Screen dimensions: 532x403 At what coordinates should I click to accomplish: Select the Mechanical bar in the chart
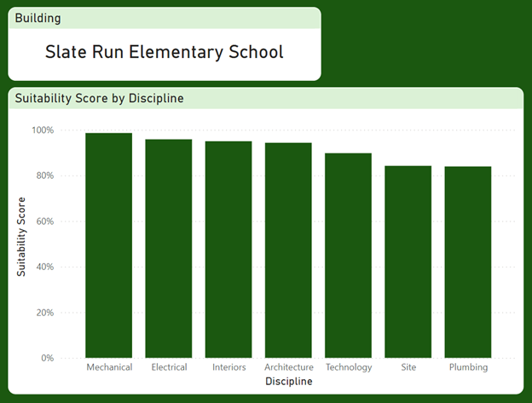pyautogui.click(x=108, y=245)
